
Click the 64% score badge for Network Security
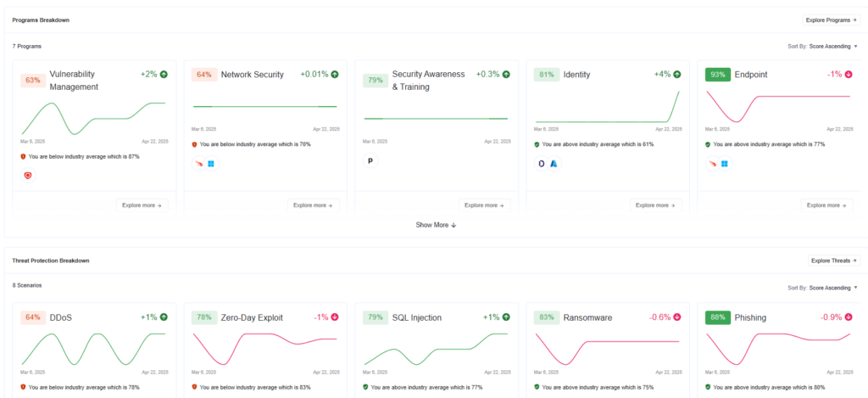coord(204,75)
